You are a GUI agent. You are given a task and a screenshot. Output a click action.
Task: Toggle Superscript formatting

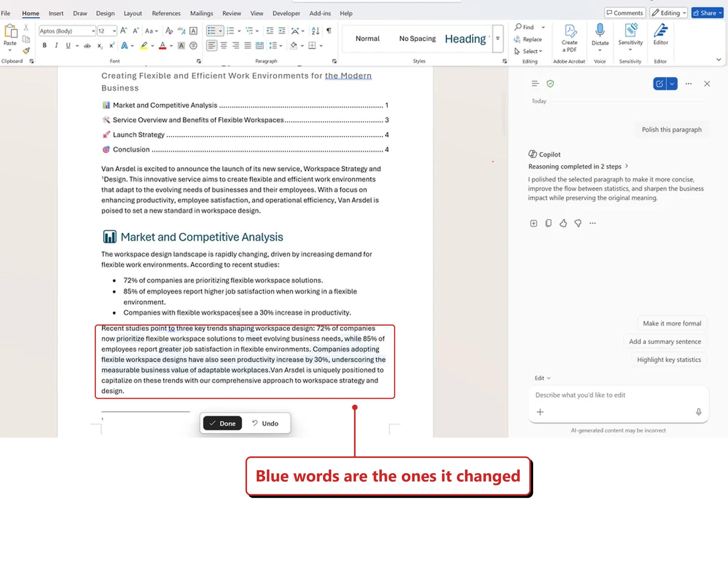(x=112, y=45)
